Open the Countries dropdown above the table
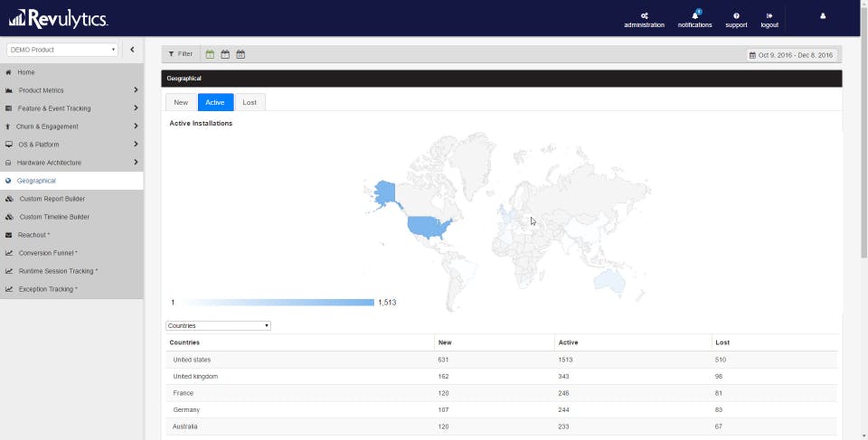This screenshot has width=868, height=440. click(218, 326)
